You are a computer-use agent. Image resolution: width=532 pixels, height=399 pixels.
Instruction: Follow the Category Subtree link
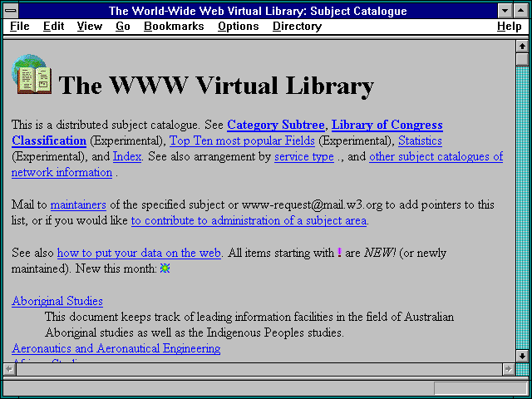276,125
